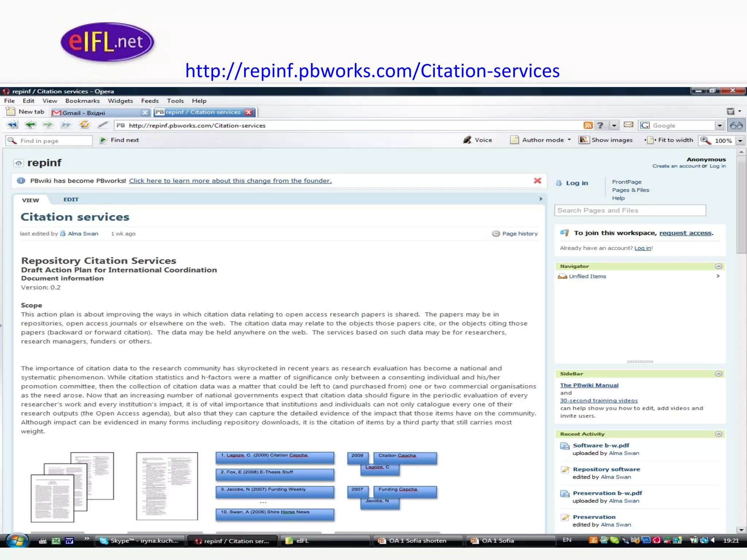Open the Tools menu
The height and width of the screenshot is (560, 747).
[x=175, y=101]
